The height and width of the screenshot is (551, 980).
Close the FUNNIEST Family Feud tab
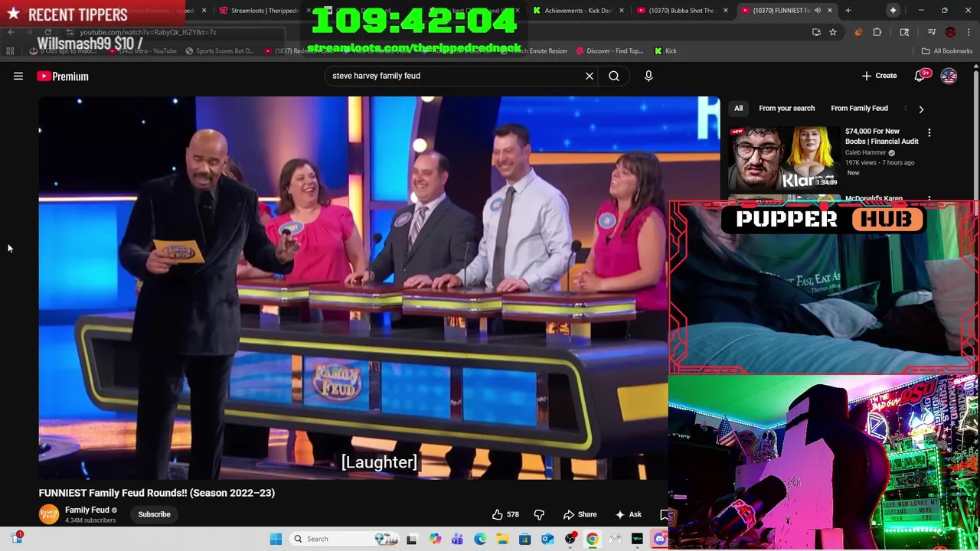point(829,10)
